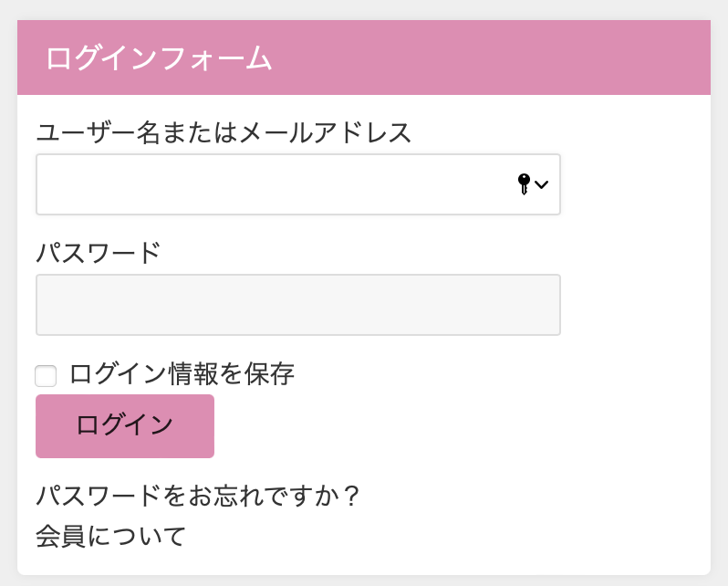The image size is (728, 586).
Task: Click the key icon in username field
Action: (524, 184)
